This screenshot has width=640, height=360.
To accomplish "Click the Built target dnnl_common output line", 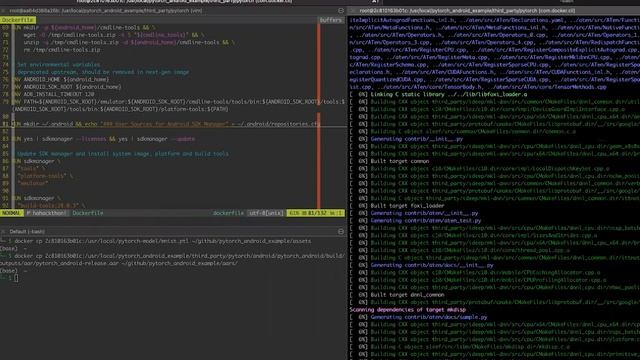I will pyautogui.click(x=397, y=295).
